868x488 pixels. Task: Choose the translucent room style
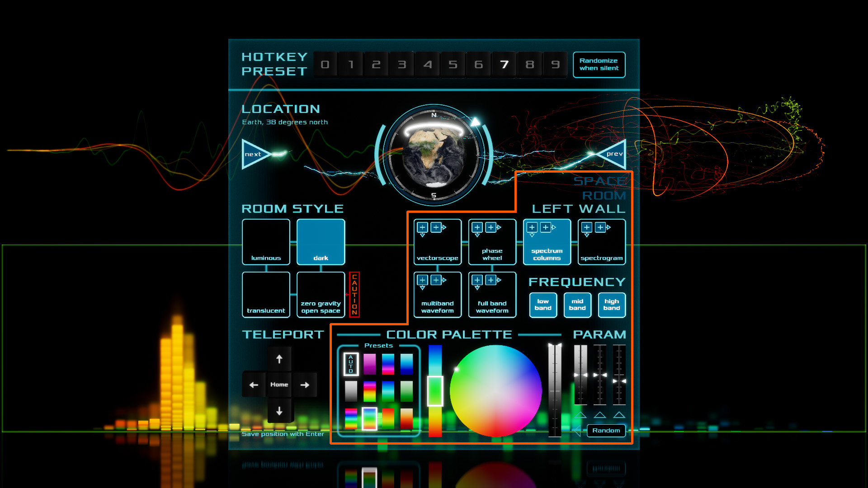click(x=266, y=295)
